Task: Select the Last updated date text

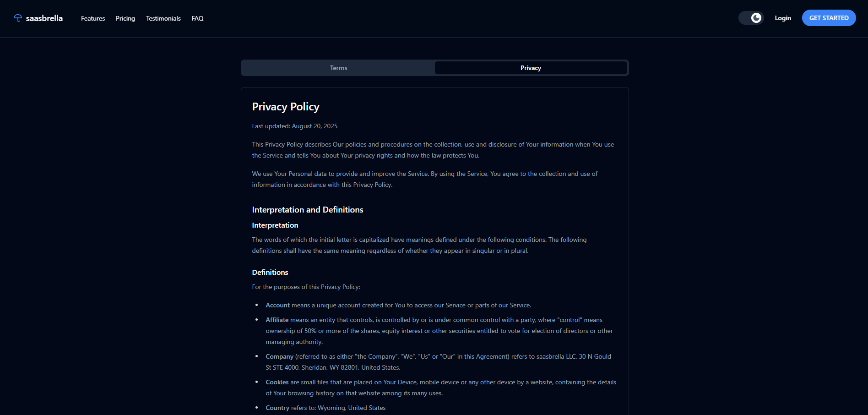Action: [294, 126]
